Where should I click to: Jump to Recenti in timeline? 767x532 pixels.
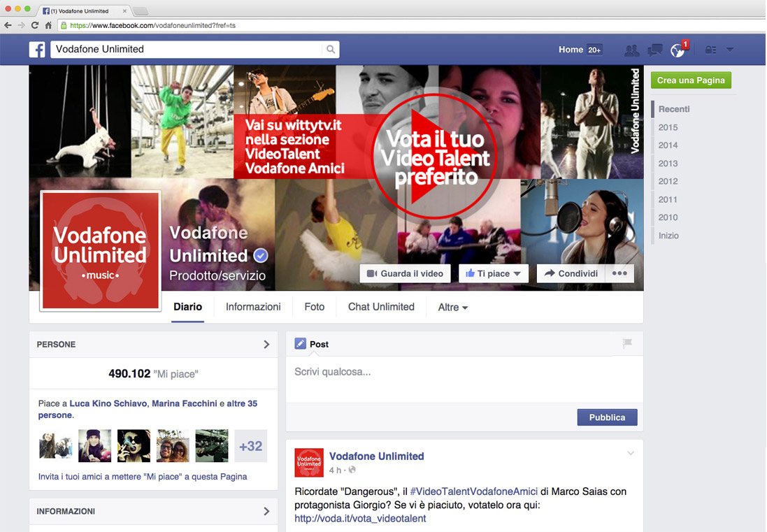coord(673,109)
